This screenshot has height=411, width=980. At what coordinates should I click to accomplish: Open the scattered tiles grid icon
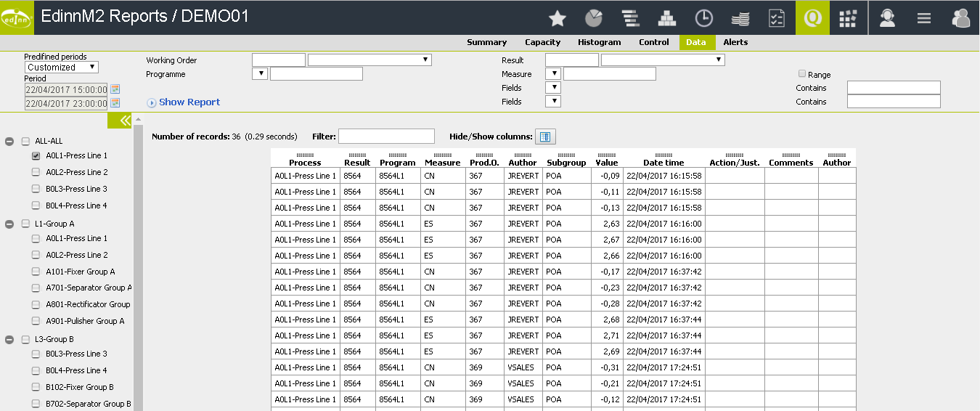(848, 18)
